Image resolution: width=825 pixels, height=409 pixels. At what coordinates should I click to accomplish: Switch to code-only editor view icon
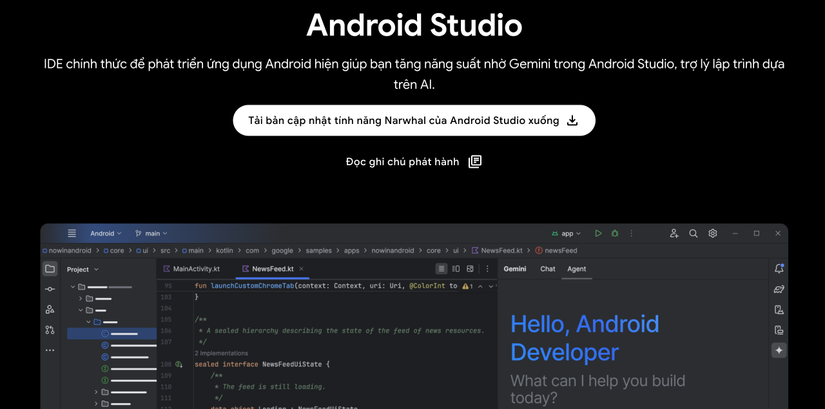[441, 268]
